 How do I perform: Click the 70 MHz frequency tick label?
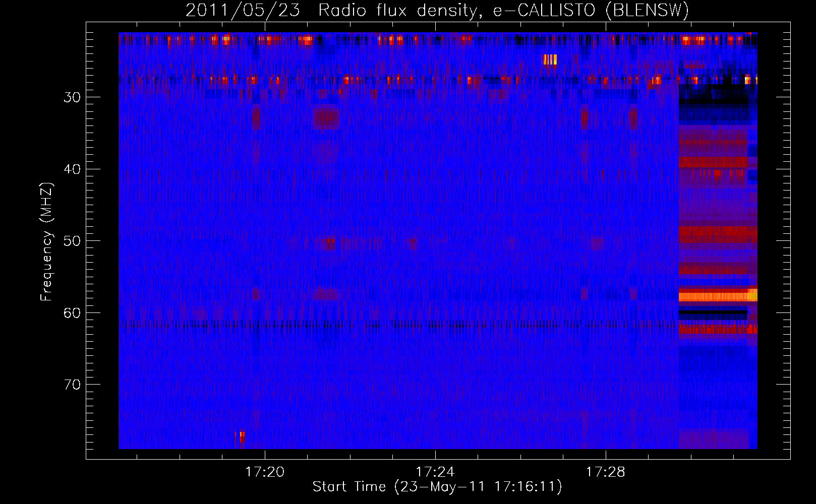tap(72, 385)
